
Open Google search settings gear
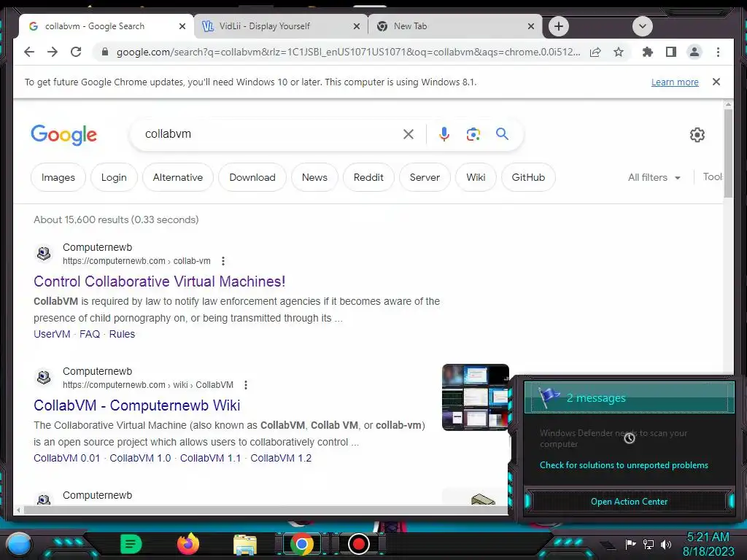click(697, 135)
